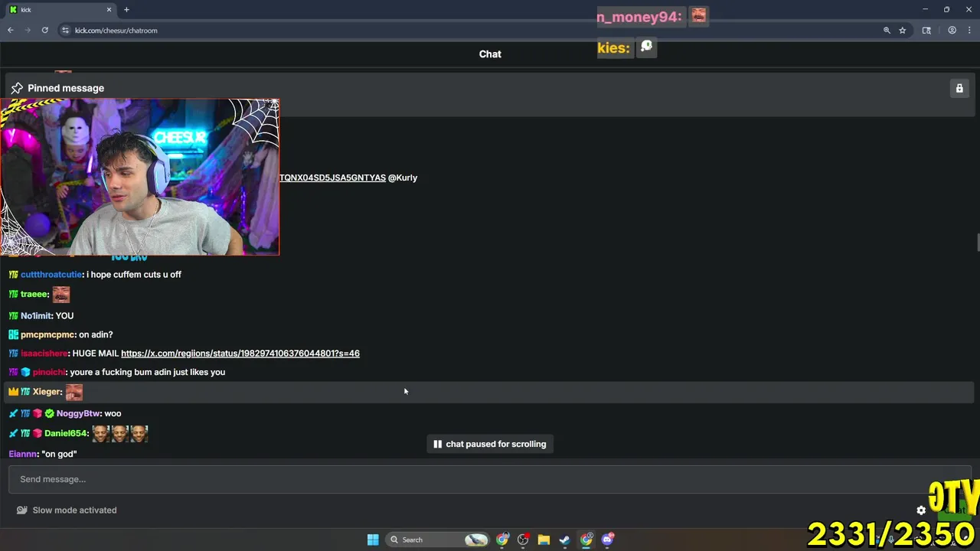
Task: Resume chat paused for scrolling
Action: [490, 444]
